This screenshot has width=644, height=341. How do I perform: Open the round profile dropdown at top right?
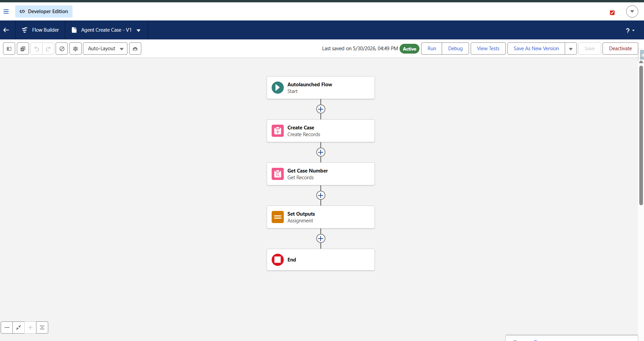[632, 11]
